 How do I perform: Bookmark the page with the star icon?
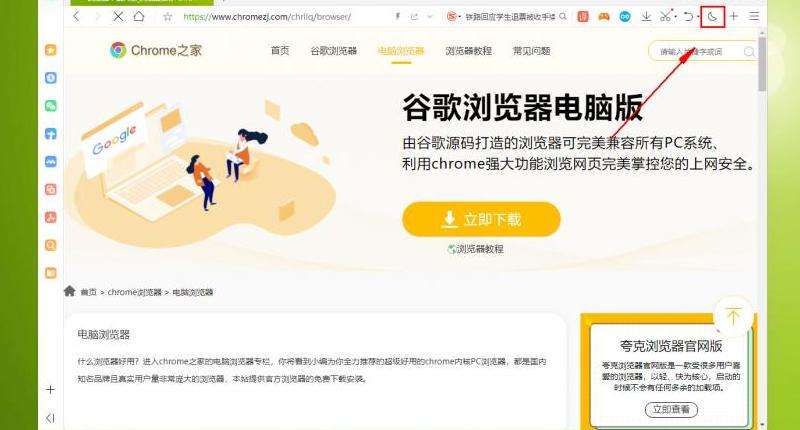coord(167,17)
